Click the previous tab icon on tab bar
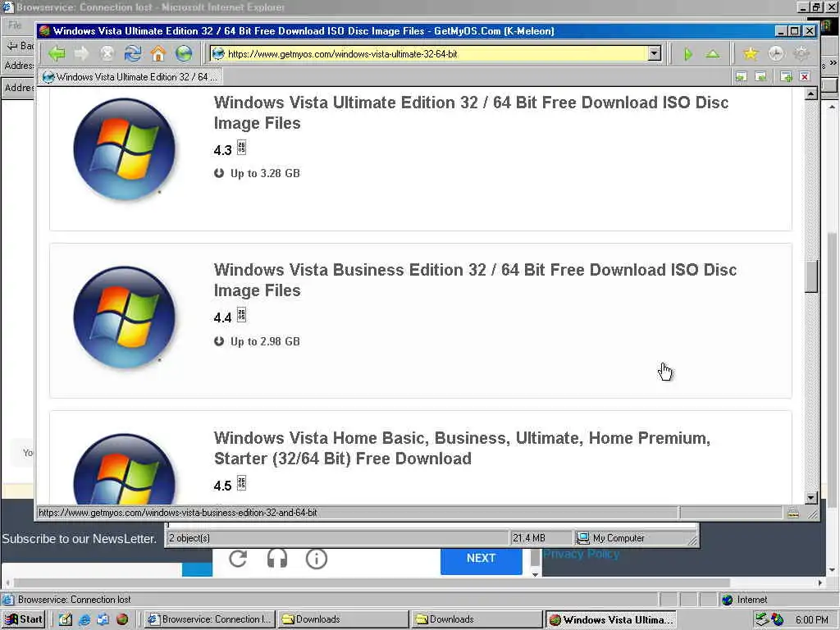This screenshot has width=840, height=630. point(741,77)
